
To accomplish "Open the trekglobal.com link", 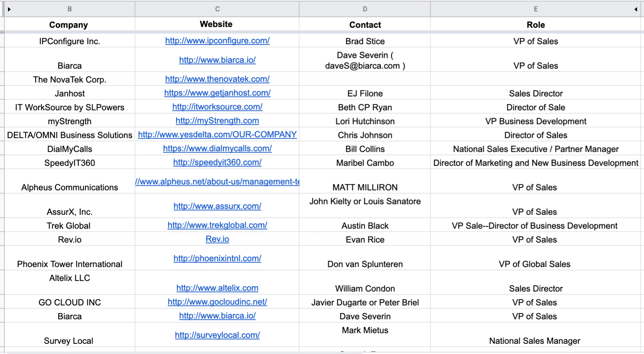I will click(217, 225).
